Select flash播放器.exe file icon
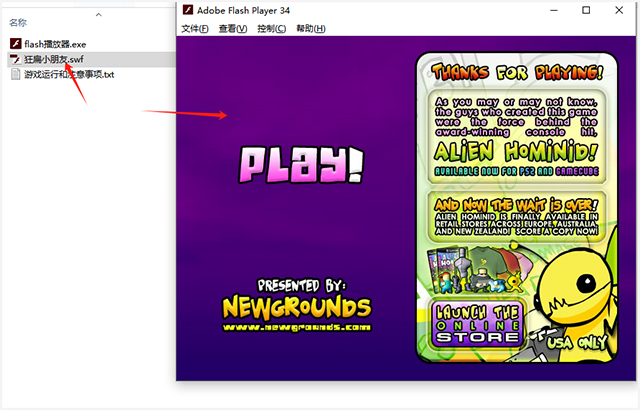This screenshot has height=410, width=640. pos(16,44)
